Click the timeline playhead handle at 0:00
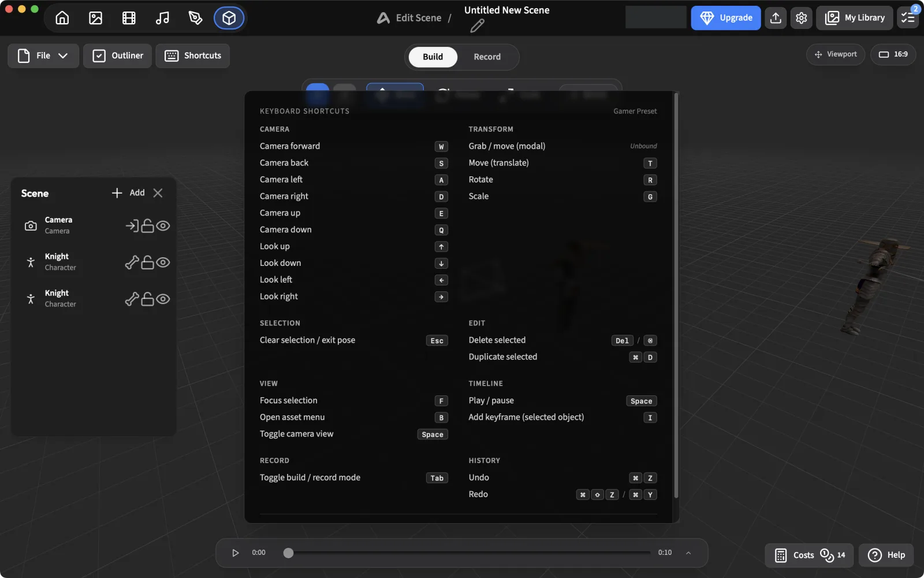 (288, 553)
